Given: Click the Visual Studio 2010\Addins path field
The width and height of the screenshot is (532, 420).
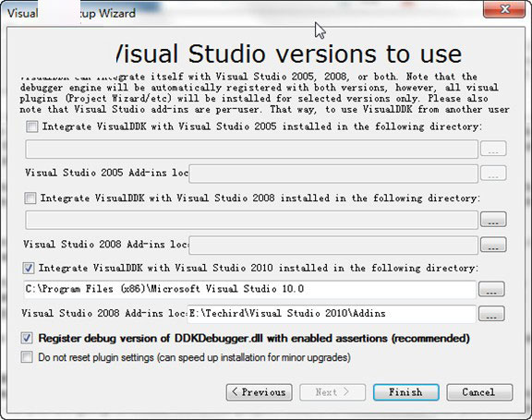Looking at the screenshot, I should pyautogui.click(x=332, y=314).
